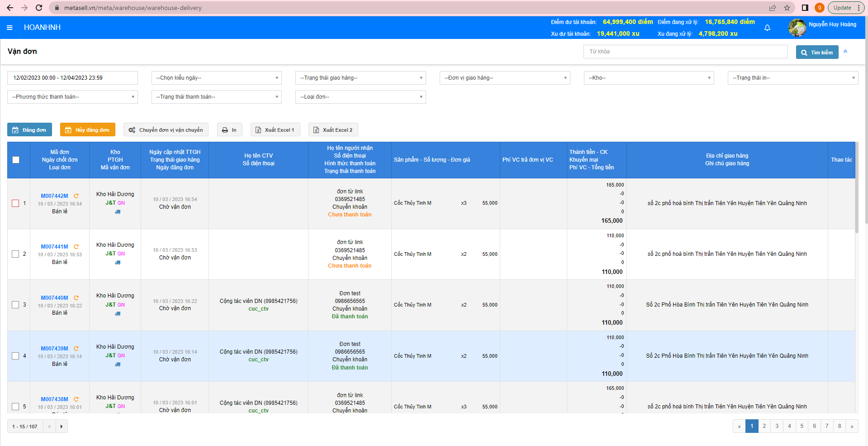Reload the page in the browser
The image size is (868, 446).
point(39,8)
